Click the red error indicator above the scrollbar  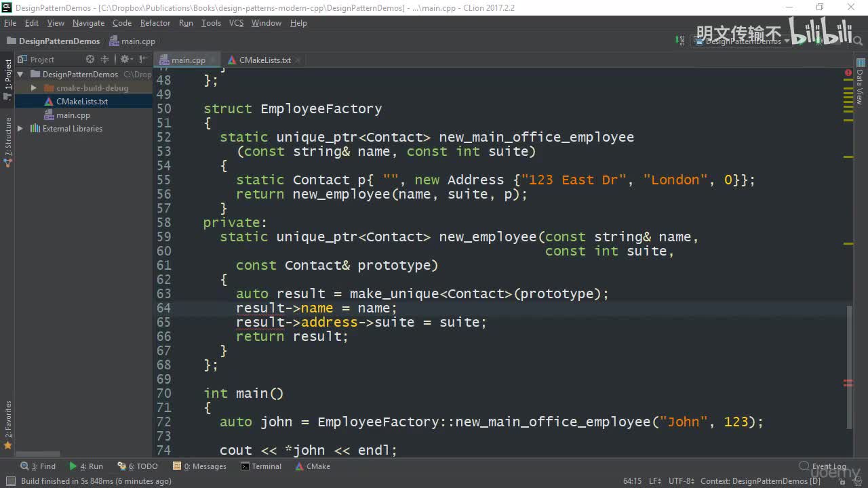pyautogui.click(x=848, y=73)
